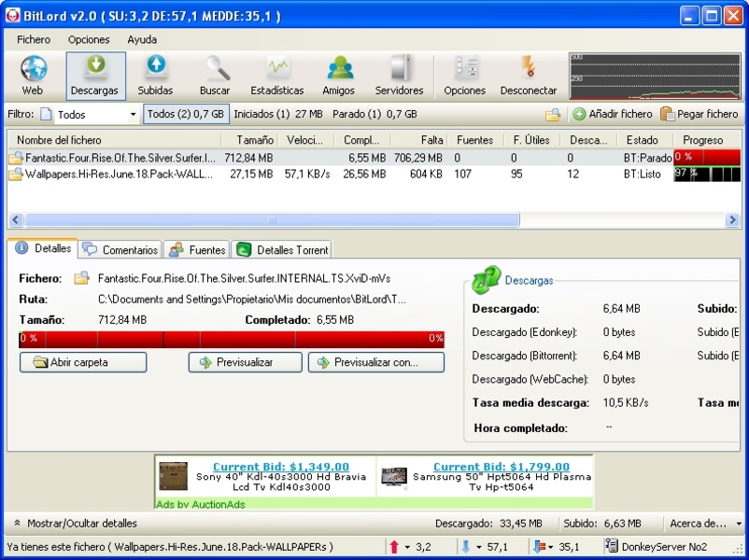Click the Fantastic Four row file icon
Image resolution: width=749 pixels, height=560 pixels.
tap(16, 158)
